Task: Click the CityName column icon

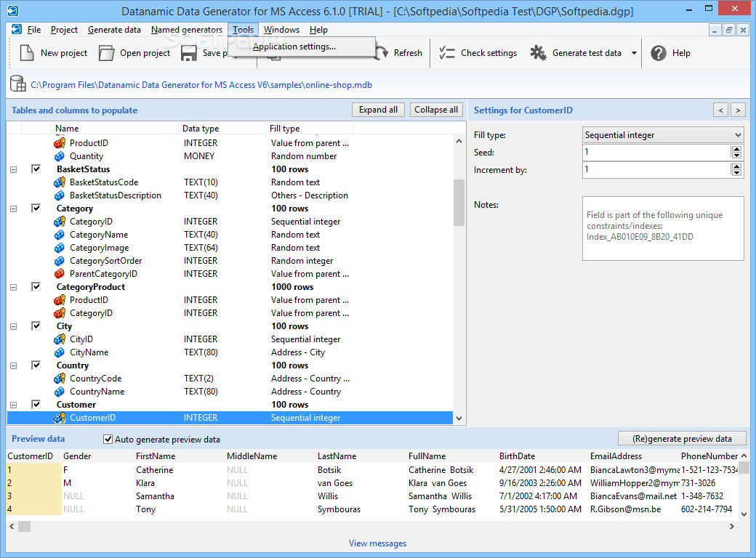Action: click(60, 352)
